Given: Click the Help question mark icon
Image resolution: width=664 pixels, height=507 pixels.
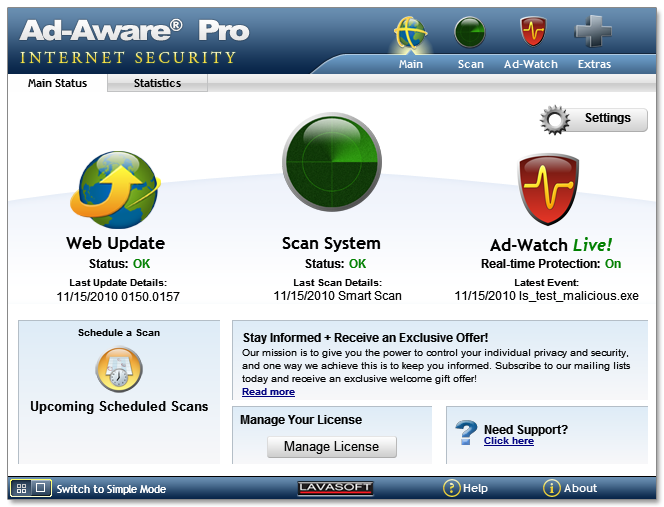Looking at the screenshot, I should (x=451, y=488).
